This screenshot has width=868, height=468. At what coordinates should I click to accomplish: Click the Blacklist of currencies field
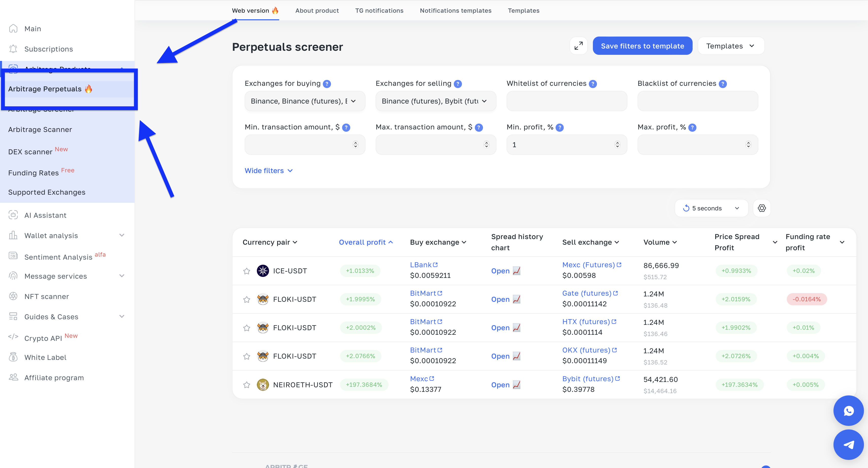(697, 101)
